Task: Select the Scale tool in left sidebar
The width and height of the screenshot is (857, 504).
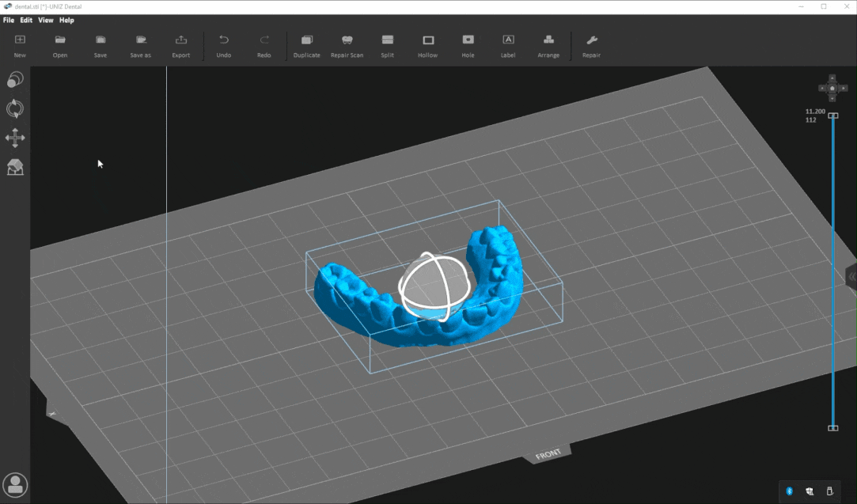Action: click(x=15, y=80)
